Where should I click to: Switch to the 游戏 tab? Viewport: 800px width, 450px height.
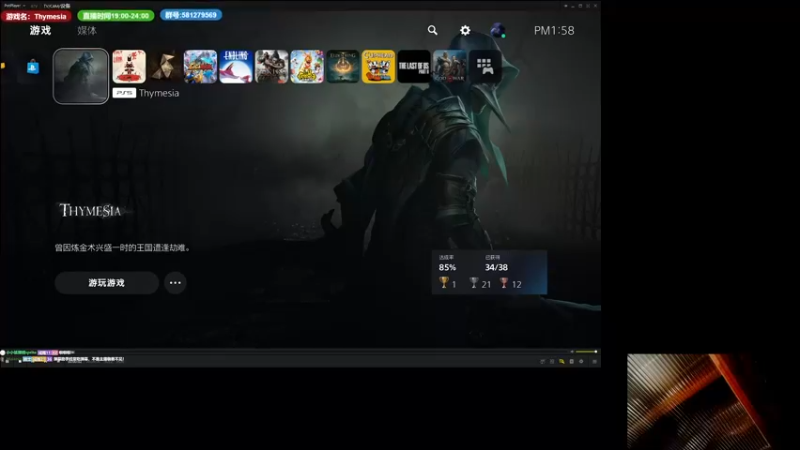pos(40,31)
